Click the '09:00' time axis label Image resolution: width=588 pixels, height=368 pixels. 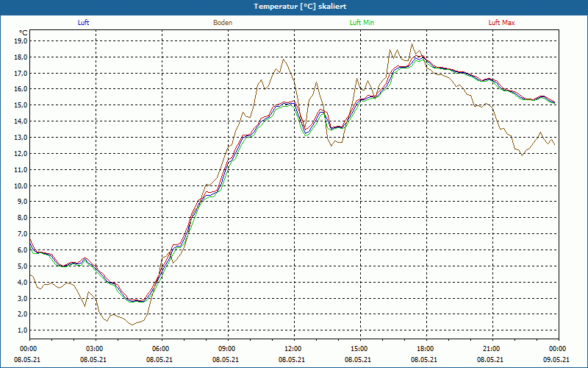pos(226,349)
